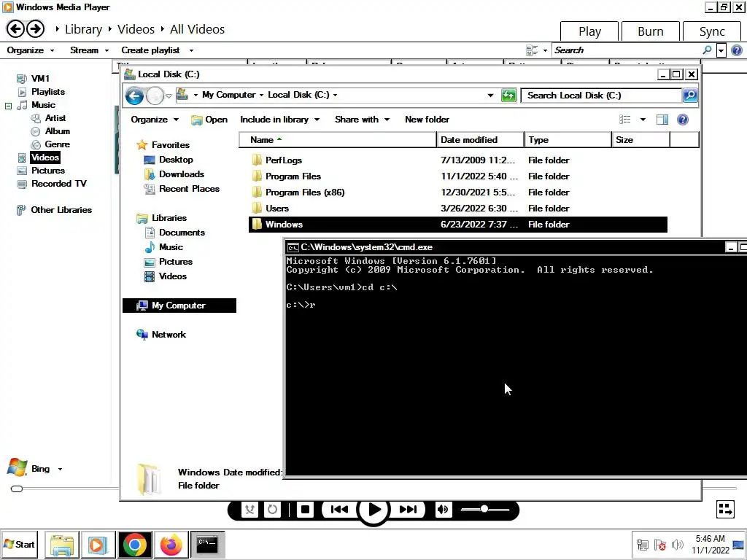Click Open in Explorer toolbar

209,120
